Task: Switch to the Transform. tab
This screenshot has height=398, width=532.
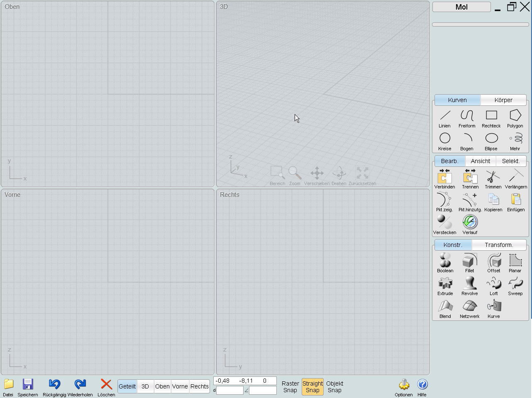Action: click(x=499, y=245)
